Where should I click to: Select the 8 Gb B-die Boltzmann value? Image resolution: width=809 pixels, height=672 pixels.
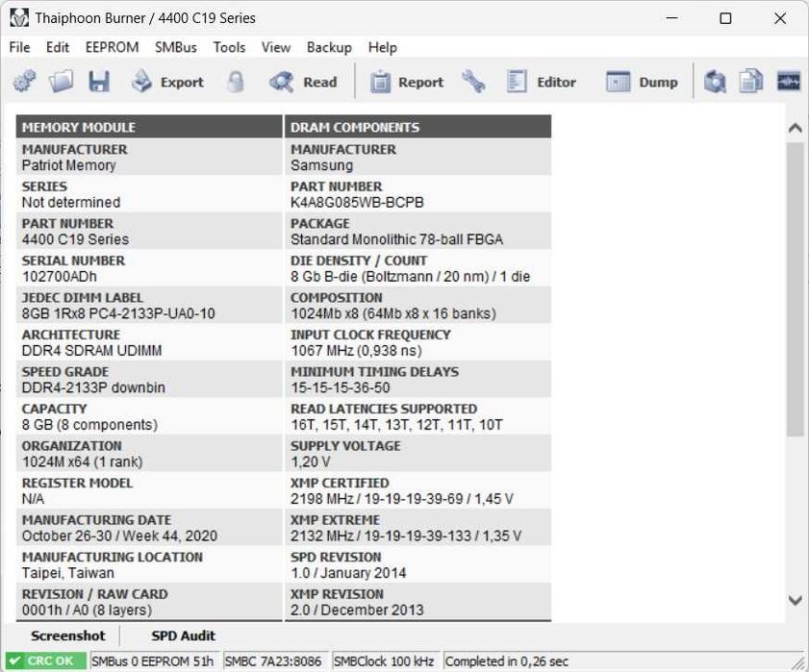[x=410, y=277]
